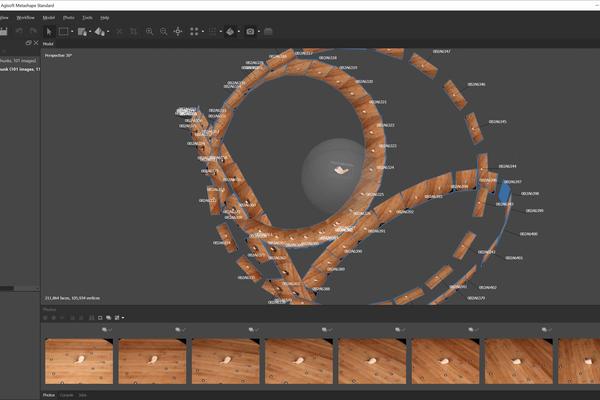
Task: Select the chunk row with 101 images
Action: pos(20,69)
